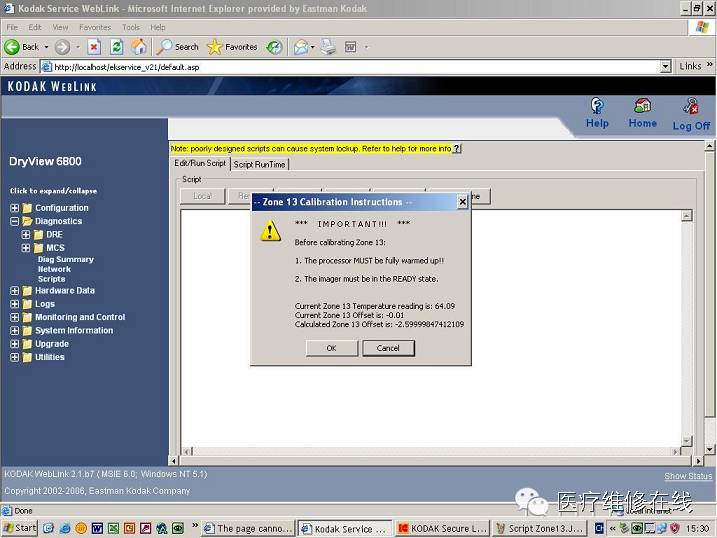Click the WebLink Home icon
This screenshot has width=717, height=538.
[642, 113]
